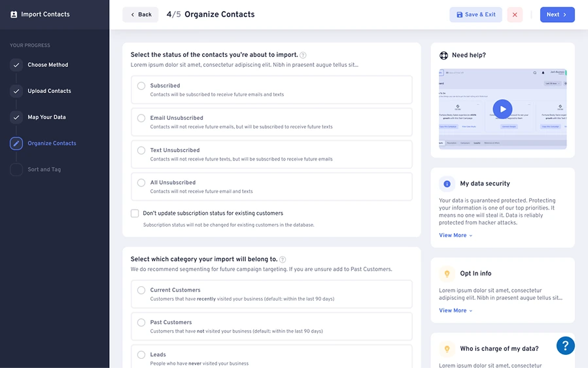Open the Organize Contacts step label

52,143
